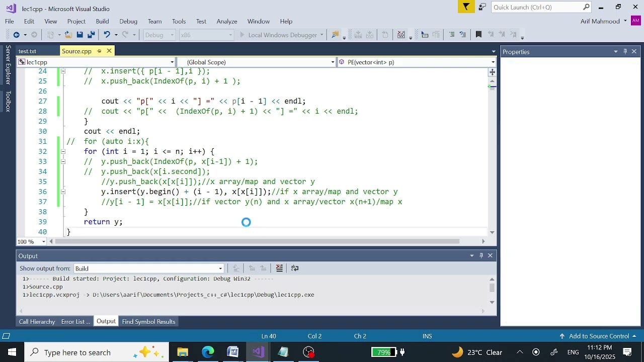This screenshot has width=644, height=362.
Task: Open the x86 platform dropdown
Action: click(x=206, y=35)
